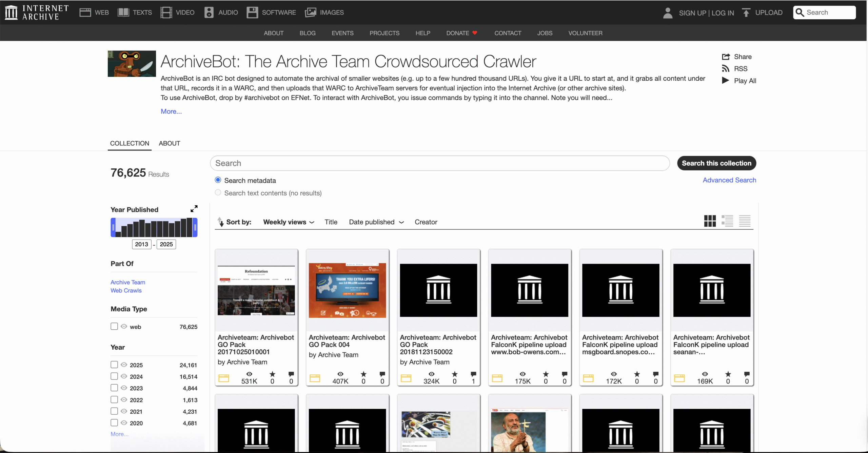The height and width of the screenshot is (453, 868).
Task: Click the RSS feed icon
Action: pos(726,69)
